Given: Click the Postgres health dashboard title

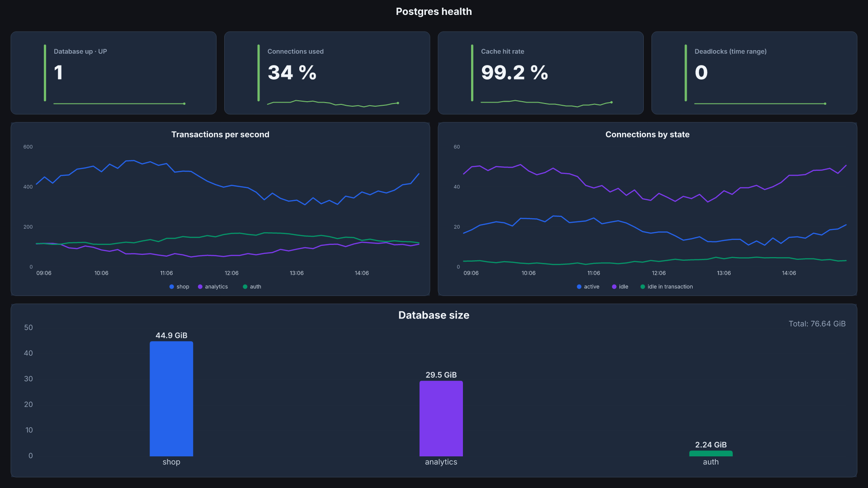Looking at the screenshot, I should coord(434,12).
